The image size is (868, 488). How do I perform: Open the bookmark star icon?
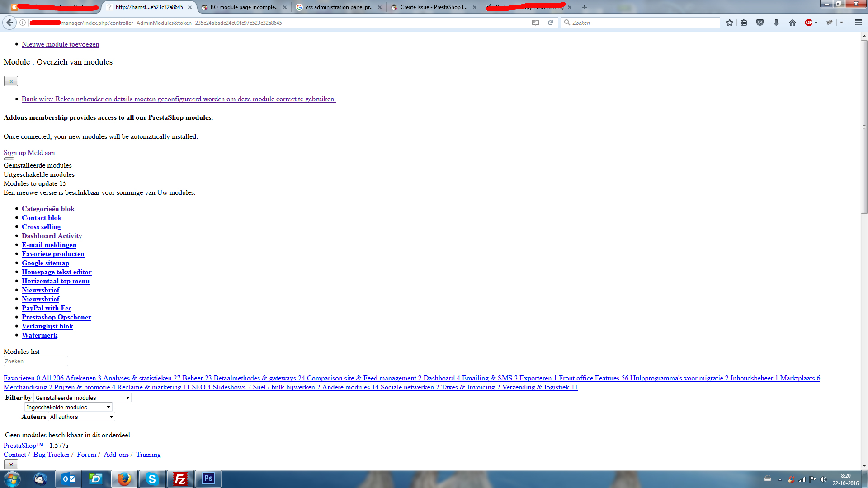(729, 23)
